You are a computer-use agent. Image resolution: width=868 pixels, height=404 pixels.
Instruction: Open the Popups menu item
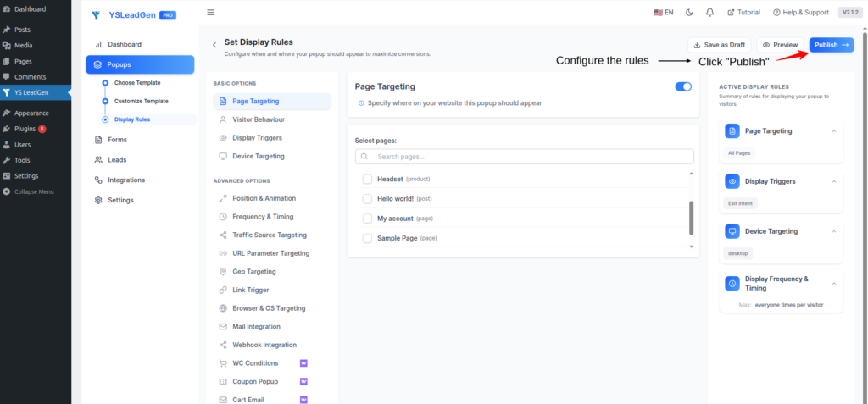coord(140,64)
